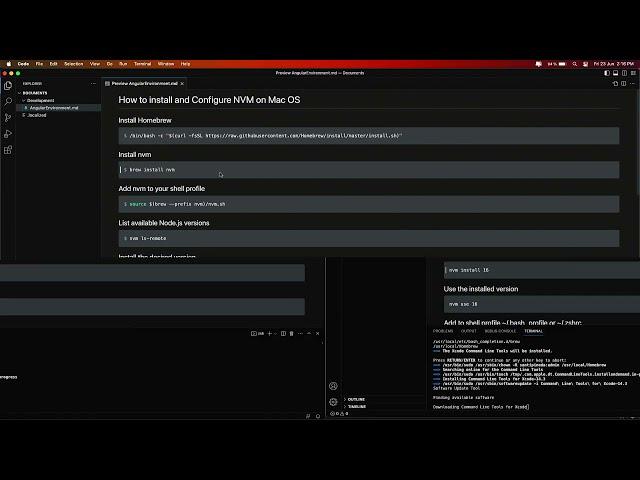
Task: Open Spotlight search in menu bar
Action: pos(575,64)
